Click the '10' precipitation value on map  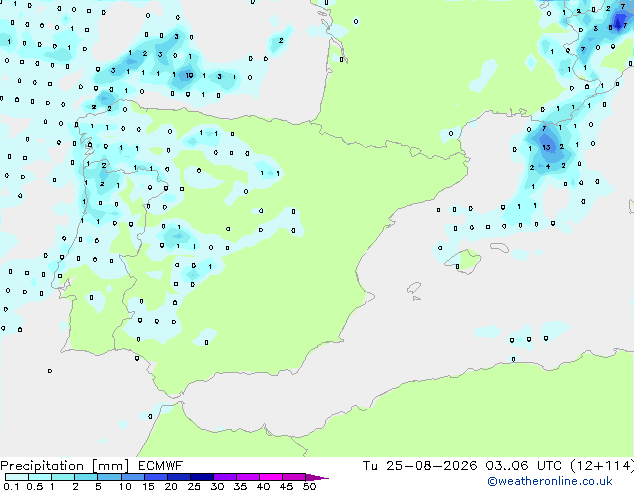click(x=189, y=75)
